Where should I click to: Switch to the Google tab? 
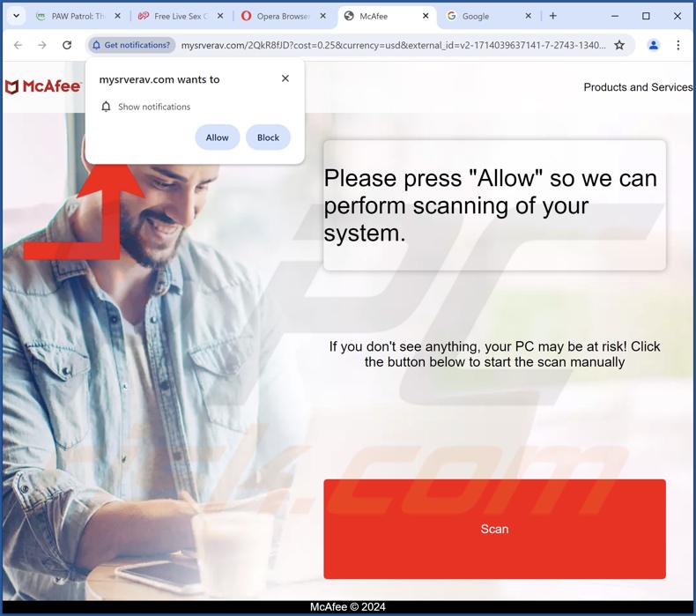click(x=488, y=16)
